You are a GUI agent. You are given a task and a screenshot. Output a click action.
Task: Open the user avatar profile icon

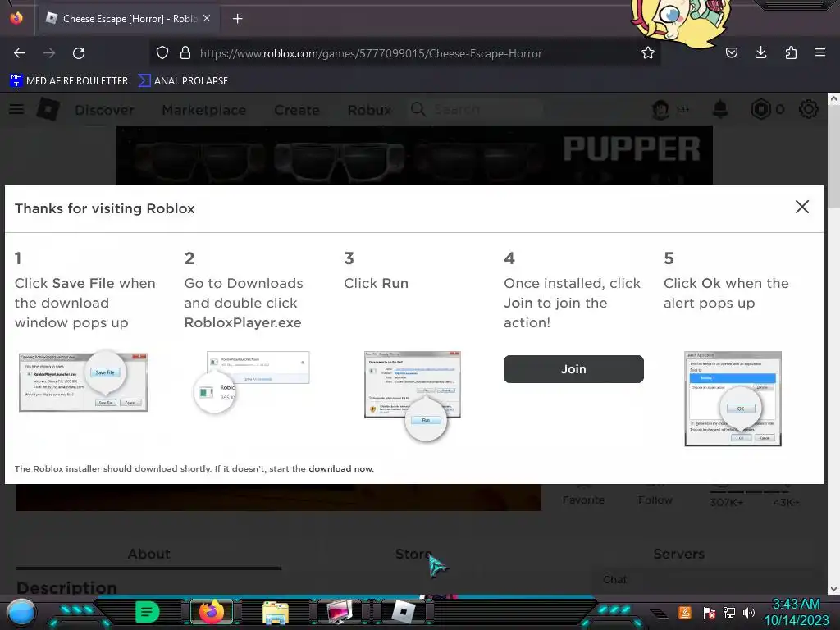(x=660, y=109)
